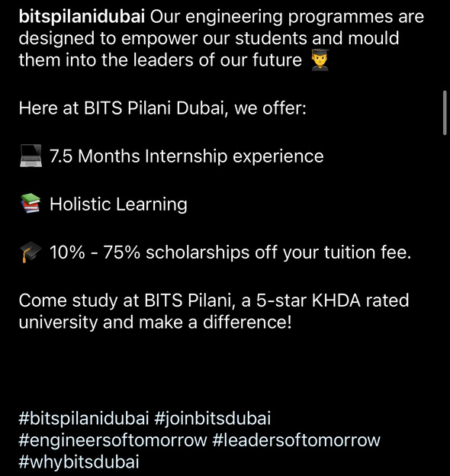Open the bitspilanidubai profile username
Viewport: 450px width, 476px height.
pyautogui.click(x=82, y=17)
